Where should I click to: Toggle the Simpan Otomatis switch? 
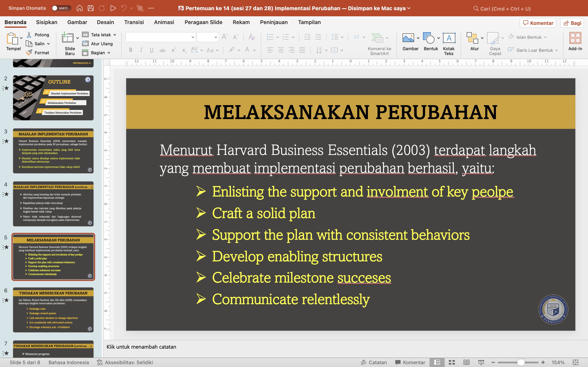61,8
